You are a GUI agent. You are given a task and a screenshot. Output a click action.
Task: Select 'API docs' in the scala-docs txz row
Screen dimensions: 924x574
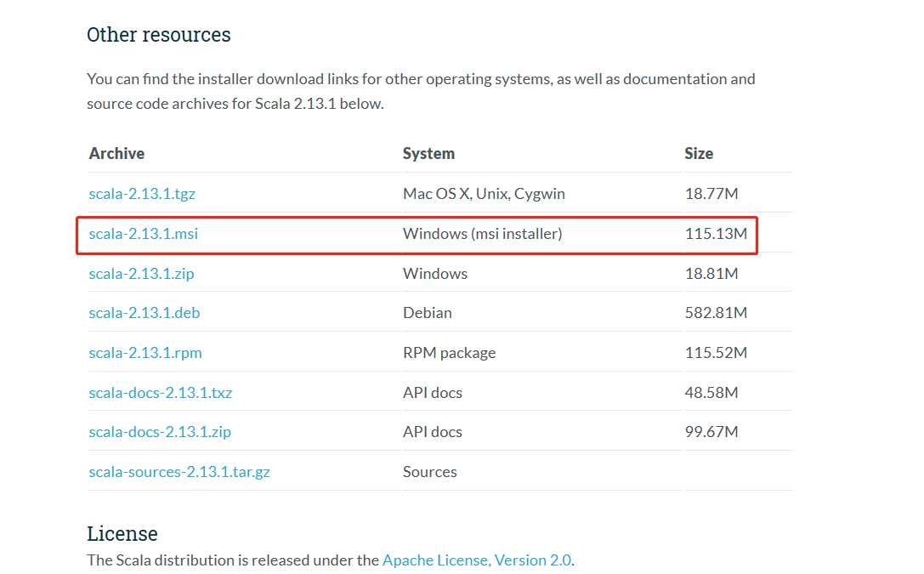click(x=433, y=393)
